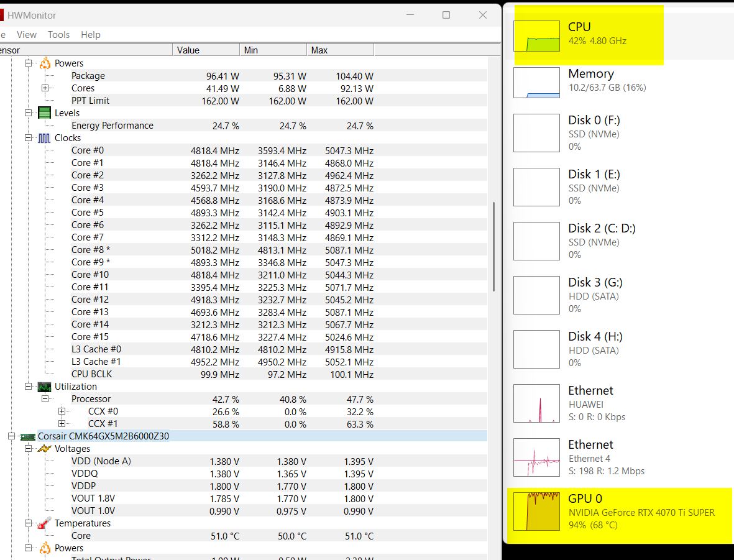Click the Temperatures thermometer icon

pos(45,523)
